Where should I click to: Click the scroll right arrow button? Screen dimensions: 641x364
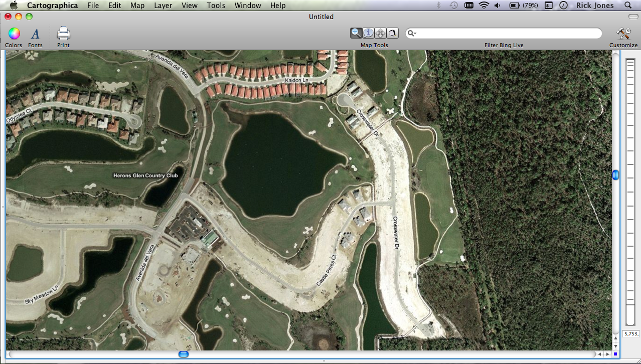(607, 354)
